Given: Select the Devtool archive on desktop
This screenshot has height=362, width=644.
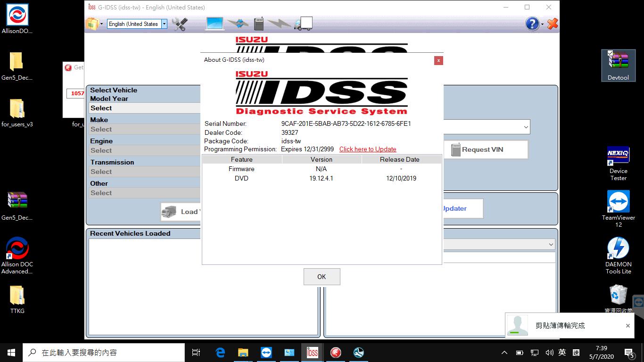Looking at the screenshot, I should click(x=618, y=66).
